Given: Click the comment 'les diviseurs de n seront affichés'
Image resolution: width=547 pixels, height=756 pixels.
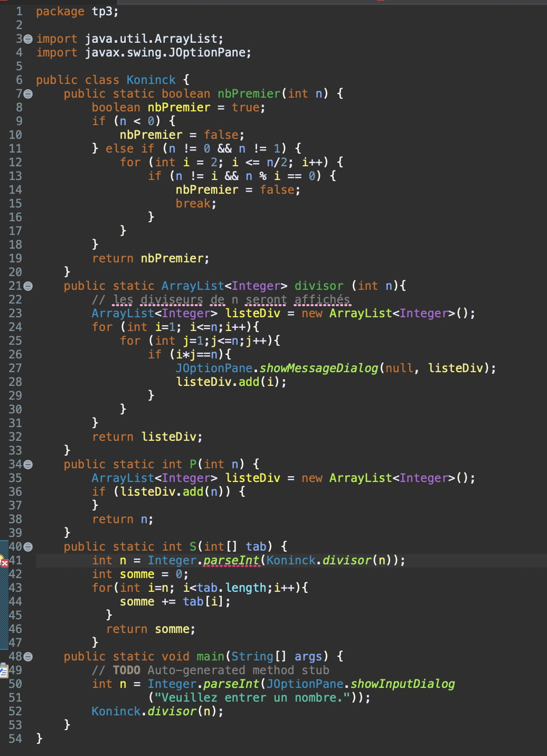Looking at the screenshot, I should pos(231,300).
